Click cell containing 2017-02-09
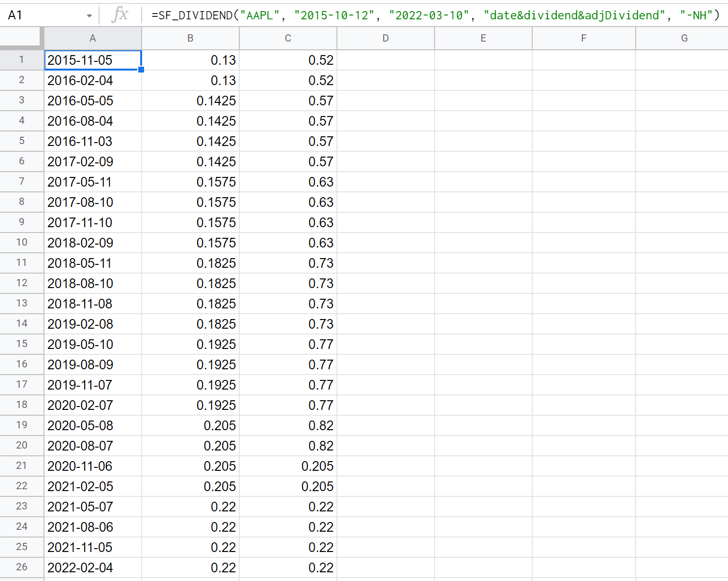 pos(93,161)
